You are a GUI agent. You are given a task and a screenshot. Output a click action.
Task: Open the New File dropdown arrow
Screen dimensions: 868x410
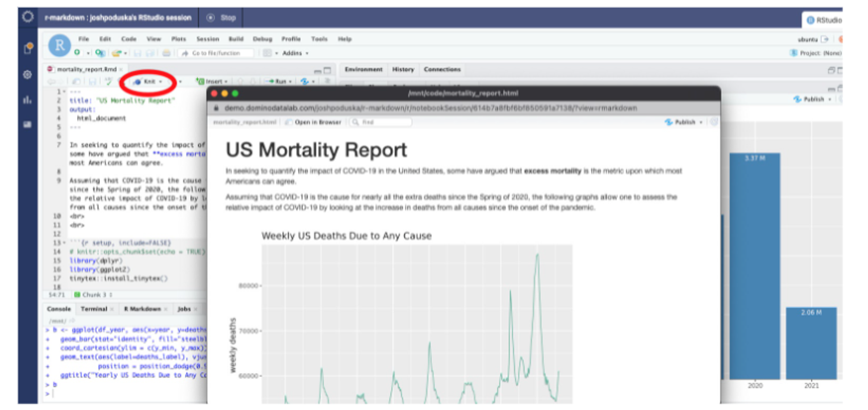pyautogui.click(x=88, y=53)
